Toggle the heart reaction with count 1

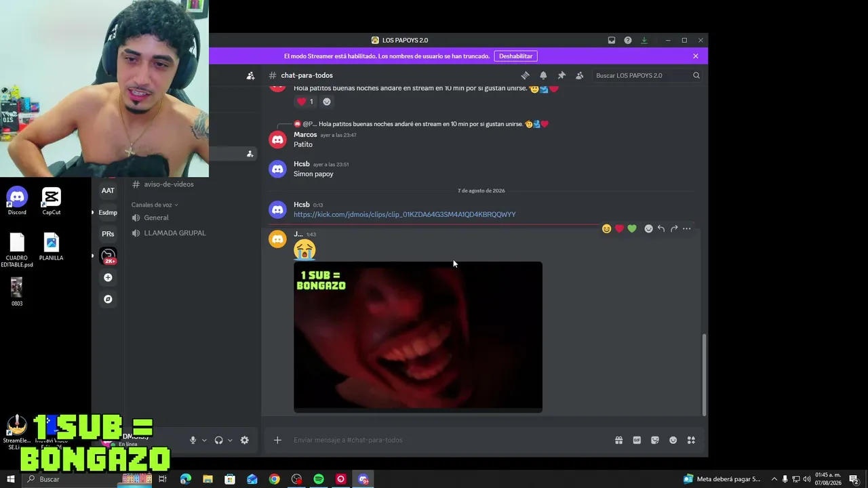(305, 102)
